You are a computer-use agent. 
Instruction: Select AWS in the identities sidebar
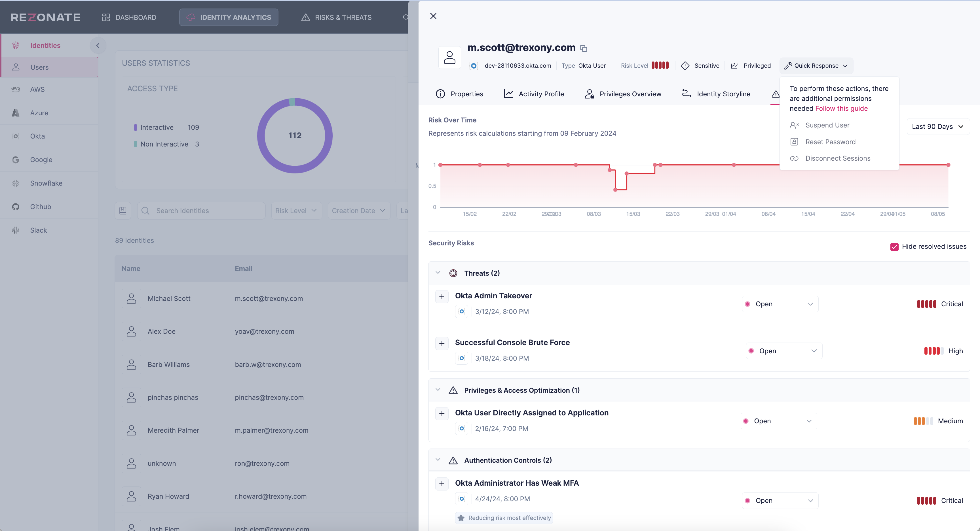(x=37, y=89)
